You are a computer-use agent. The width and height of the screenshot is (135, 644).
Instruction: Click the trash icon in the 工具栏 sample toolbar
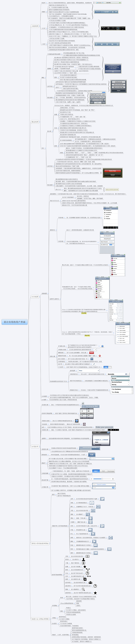coord(107,44)
